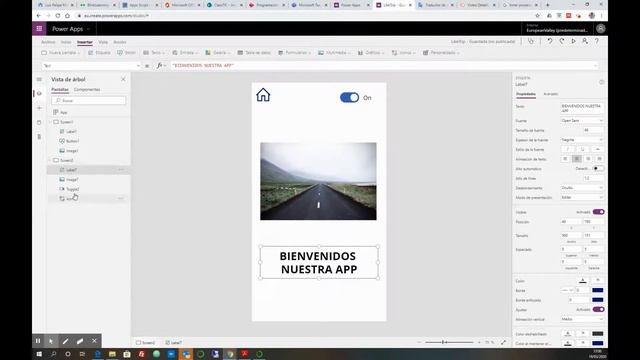Select the recorder pen annotation tool
The height and width of the screenshot is (360, 640).
[x=65, y=341]
